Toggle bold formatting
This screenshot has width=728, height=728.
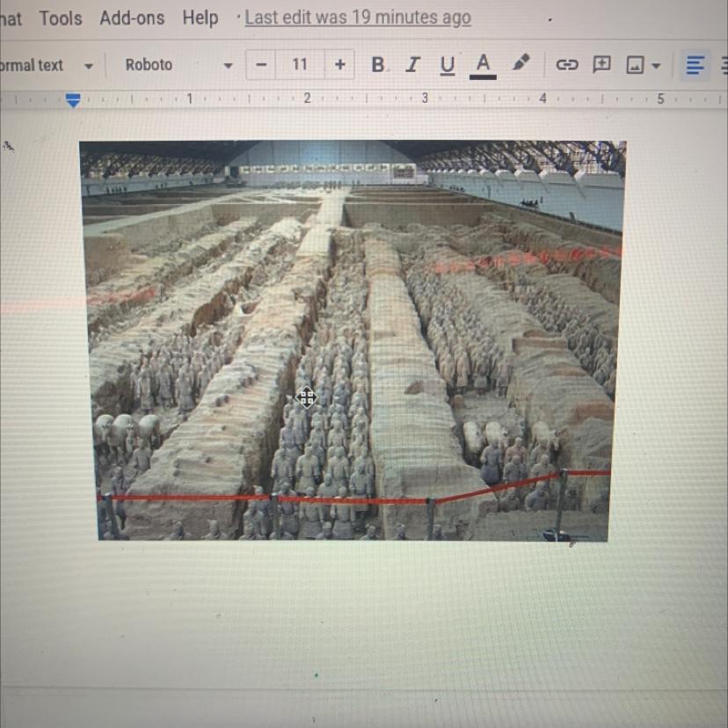[x=378, y=64]
